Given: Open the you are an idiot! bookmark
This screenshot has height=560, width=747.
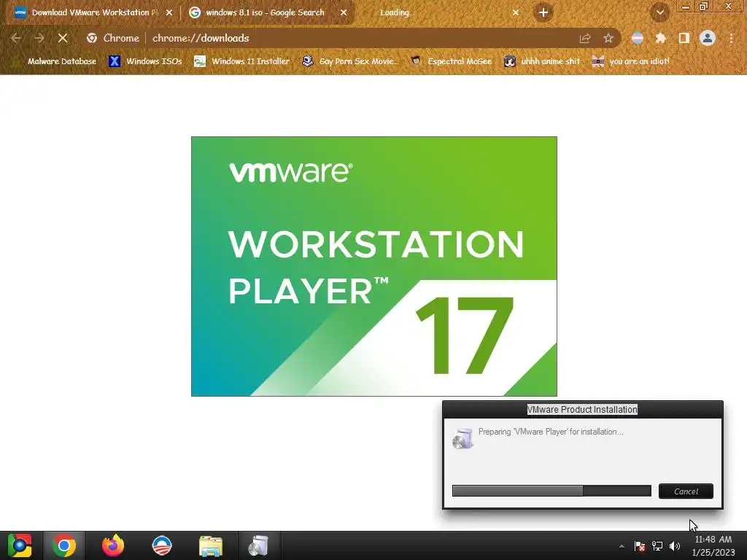Looking at the screenshot, I should point(631,61).
